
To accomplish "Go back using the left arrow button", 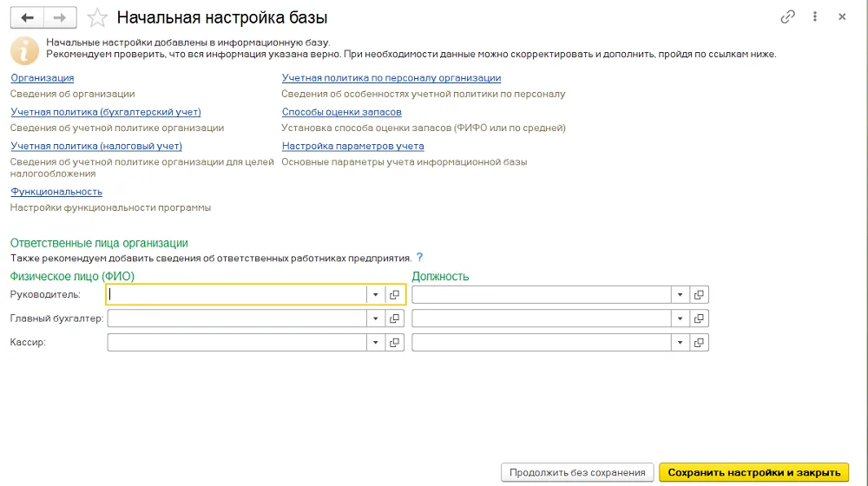I will point(27,17).
